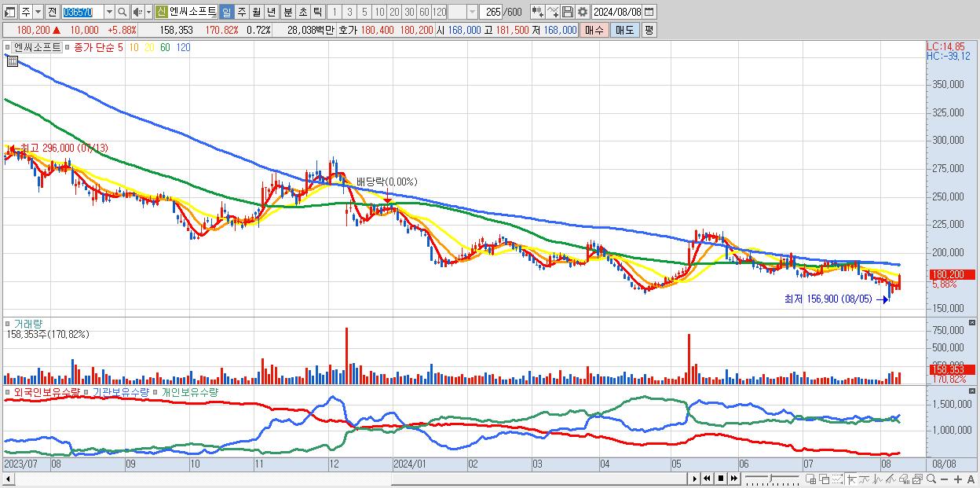Select the 초 (second) period toggle

point(302,12)
